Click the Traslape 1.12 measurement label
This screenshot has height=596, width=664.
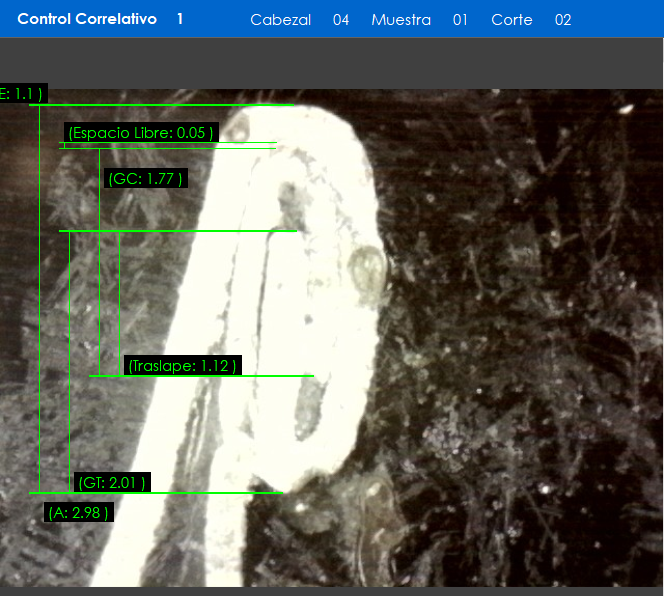coord(181,366)
